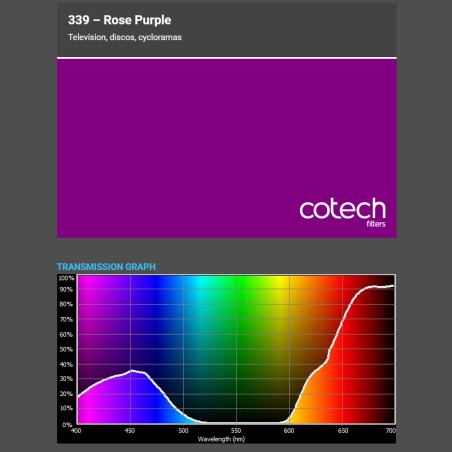Screen dimensions: 452x452
Task: Click the '500' wavelength axis label
Action: click(183, 430)
